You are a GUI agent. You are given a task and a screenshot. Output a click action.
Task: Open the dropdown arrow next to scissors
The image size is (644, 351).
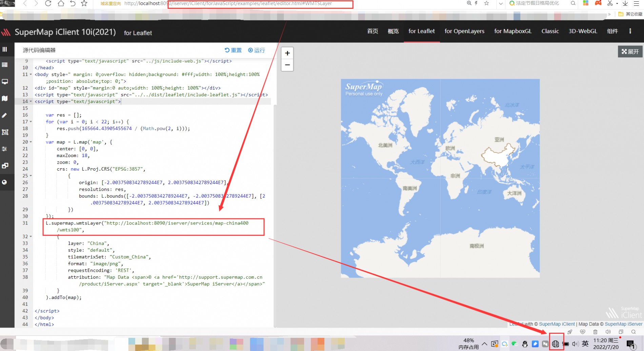coord(617,3)
